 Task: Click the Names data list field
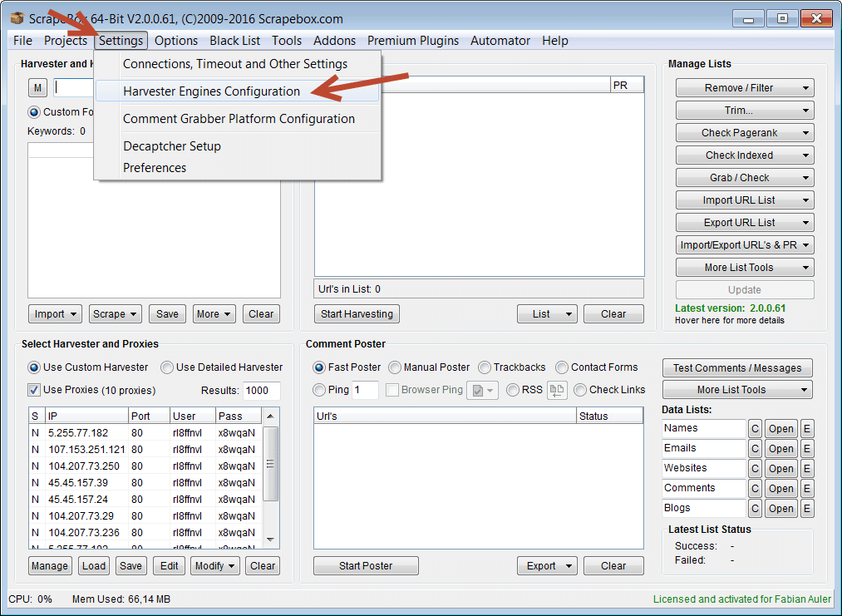pyautogui.click(x=704, y=429)
